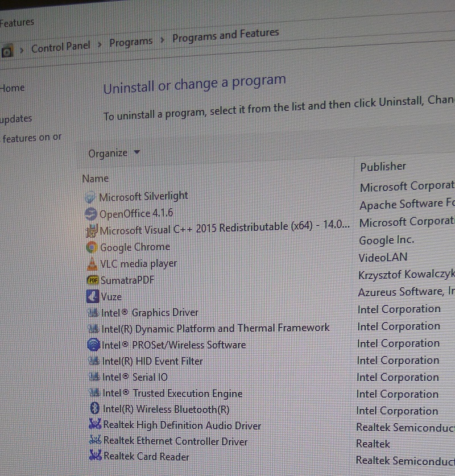Click the Realtek Ethernet Controller Driver icon
455x476 pixels.
pos(96,440)
